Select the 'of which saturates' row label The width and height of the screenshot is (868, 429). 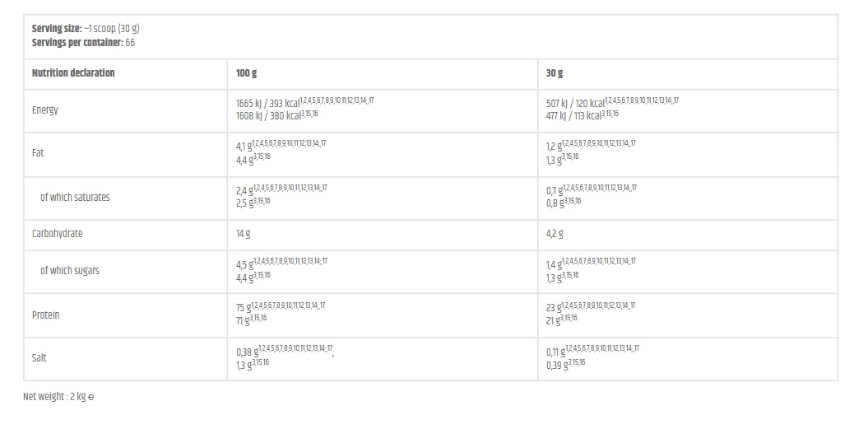coord(75,198)
